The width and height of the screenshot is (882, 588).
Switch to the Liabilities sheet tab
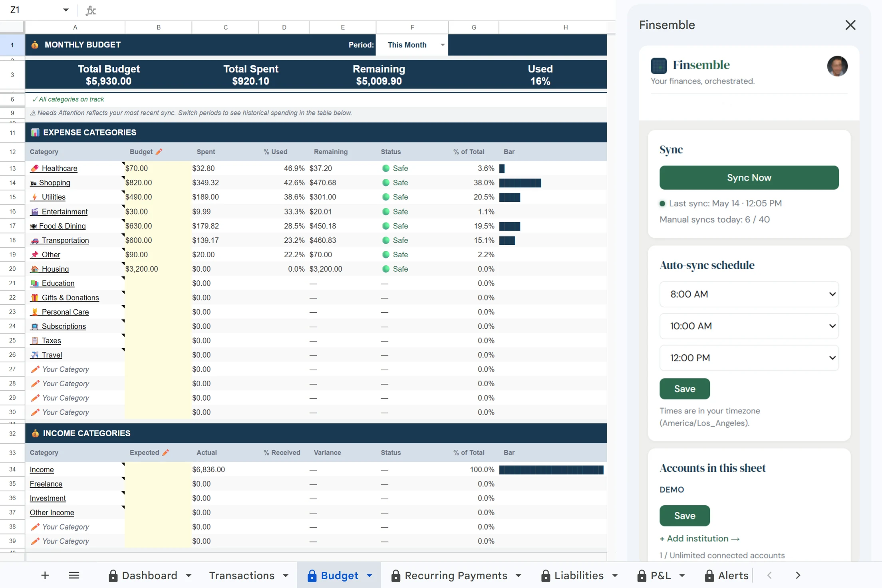(579, 576)
